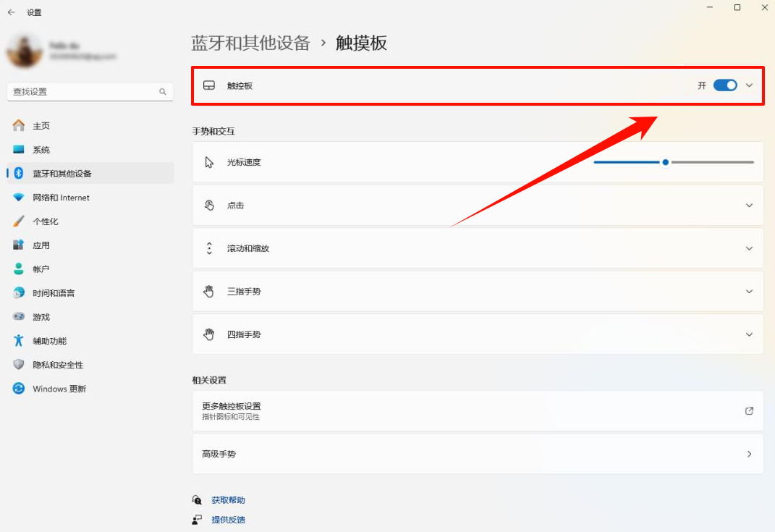Open 高级手势 settings
This screenshot has width=775, height=532.
tap(478, 454)
